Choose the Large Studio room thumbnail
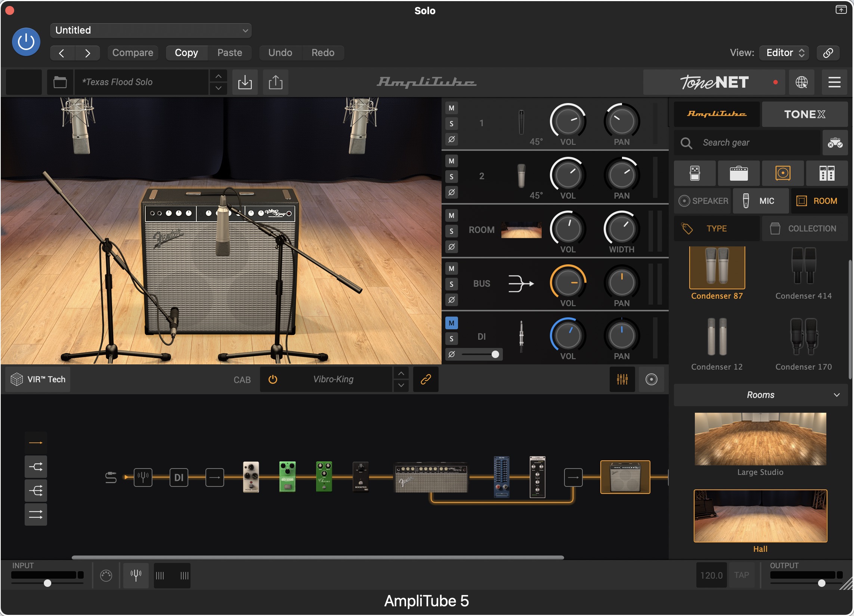 coord(760,439)
